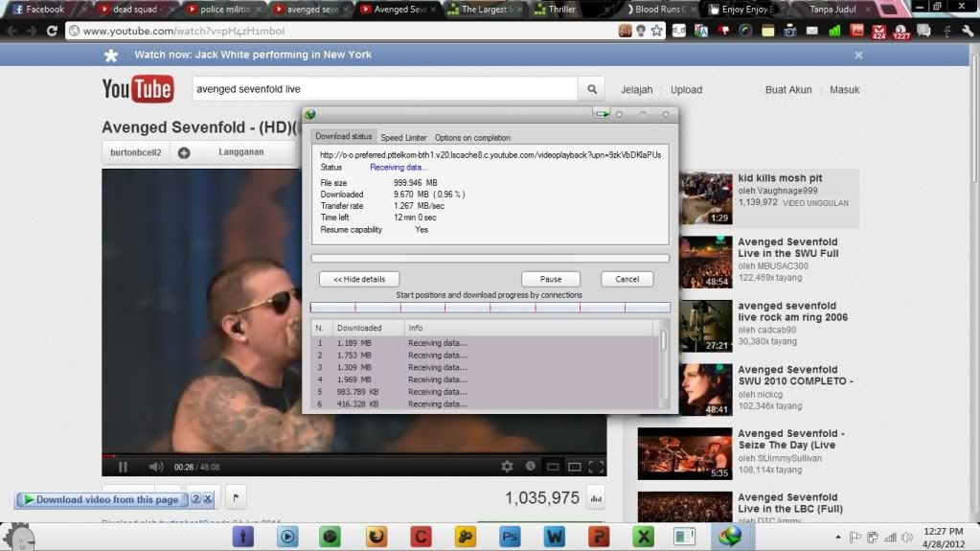Click the Downloaded column header
Image resolution: width=980 pixels, height=551 pixels.
(x=368, y=328)
